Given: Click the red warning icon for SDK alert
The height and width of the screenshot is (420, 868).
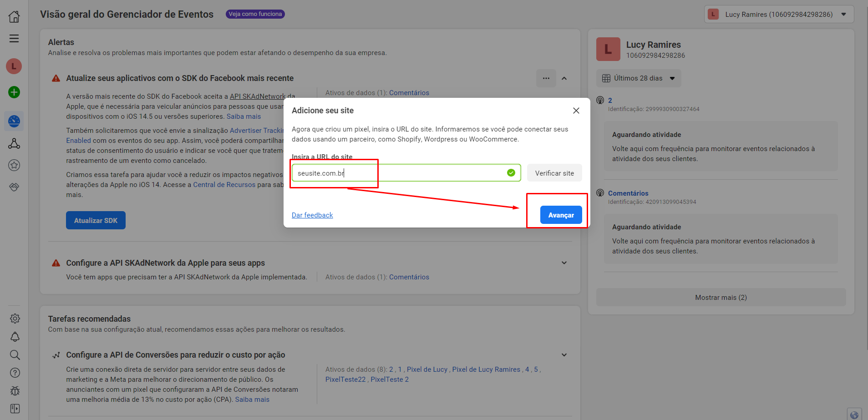Looking at the screenshot, I should 56,78.
